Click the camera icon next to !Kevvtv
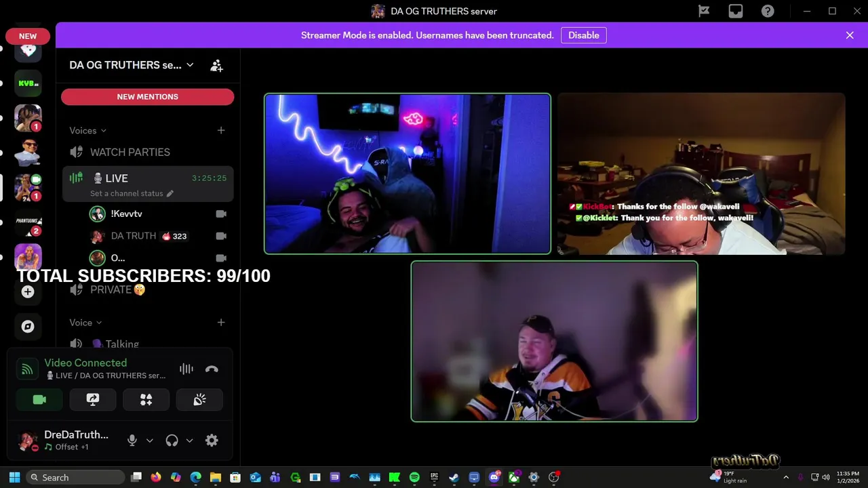This screenshot has width=868, height=488. (221, 213)
